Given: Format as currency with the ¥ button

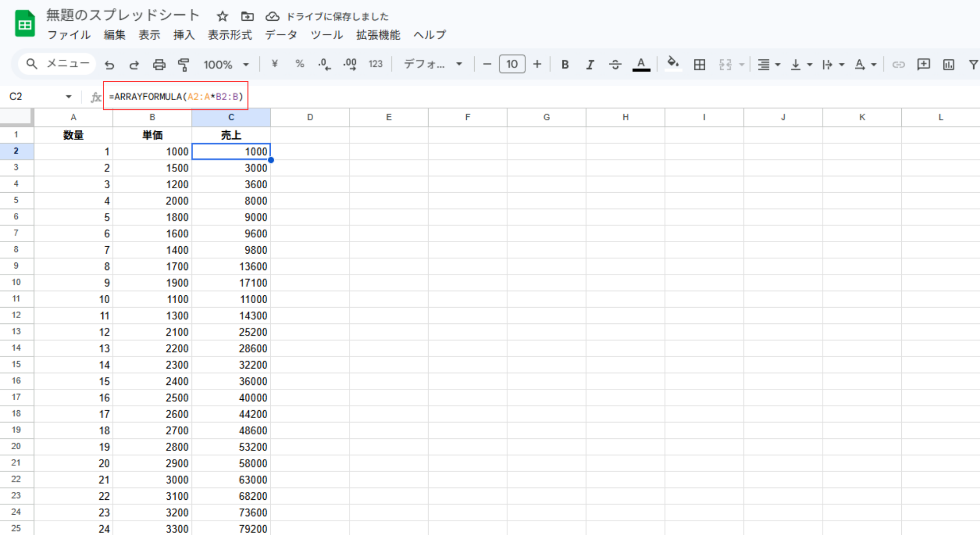Looking at the screenshot, I should pyautogui.click(x=275, y=64).
